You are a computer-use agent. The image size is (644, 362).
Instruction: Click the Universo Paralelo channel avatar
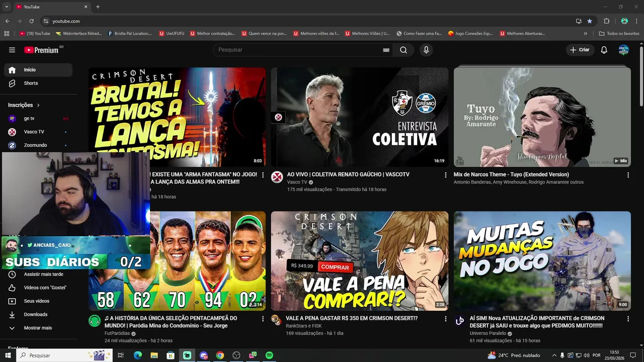click(460, 321)
